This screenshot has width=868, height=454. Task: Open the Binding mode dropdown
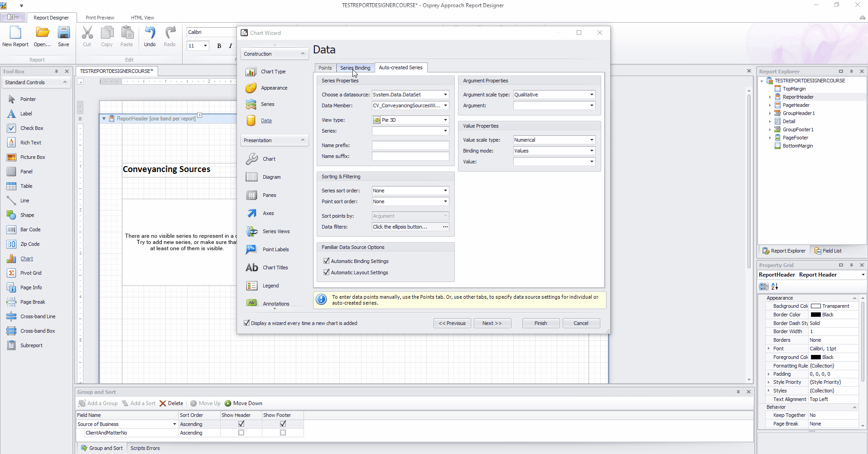pyautogui.click(x=592, y=151)
